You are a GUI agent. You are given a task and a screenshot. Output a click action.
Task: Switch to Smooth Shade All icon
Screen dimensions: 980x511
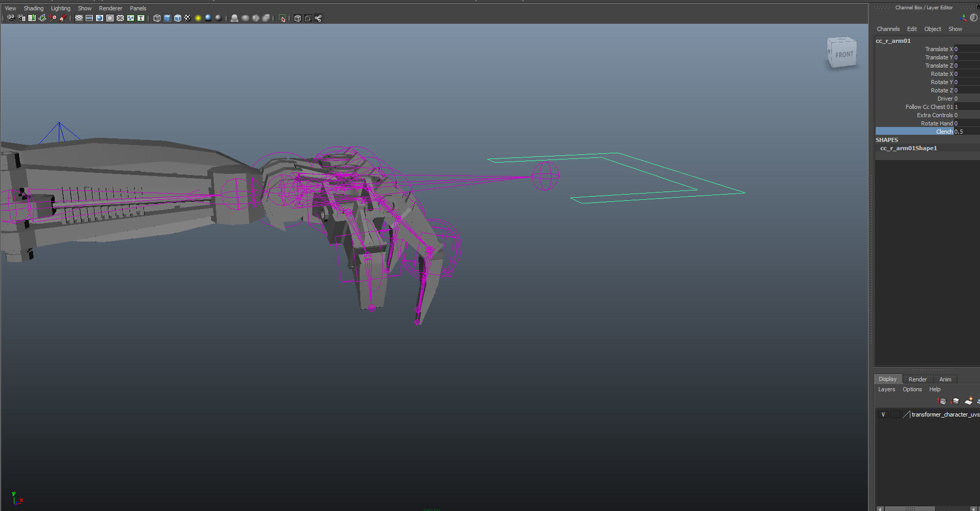point(167,18)
